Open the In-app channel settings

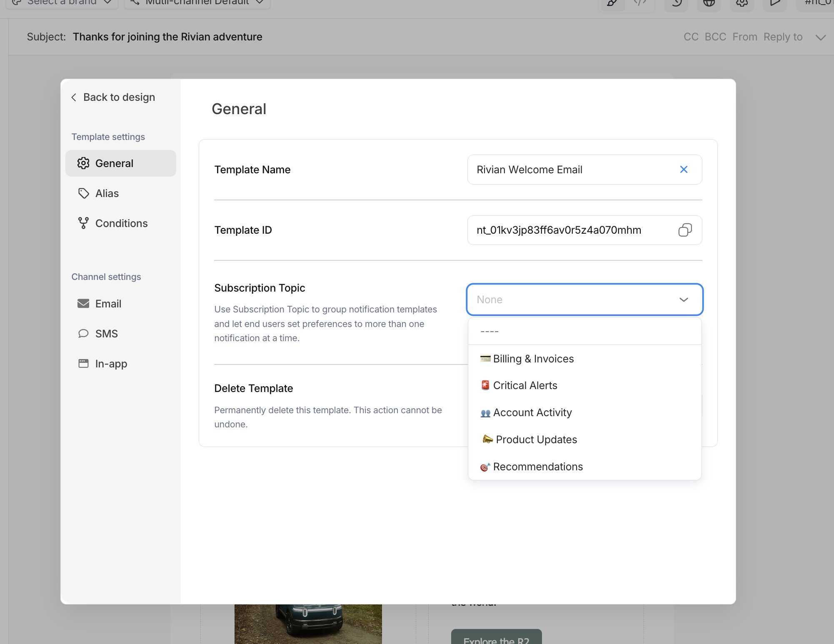[x=121, y=364]
